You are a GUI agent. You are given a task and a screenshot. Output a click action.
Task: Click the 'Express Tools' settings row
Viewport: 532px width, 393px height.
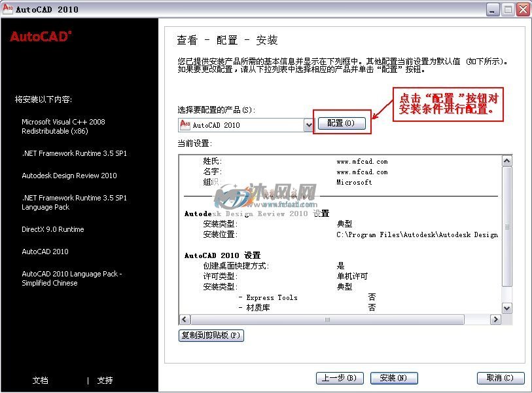pos(307,297)
